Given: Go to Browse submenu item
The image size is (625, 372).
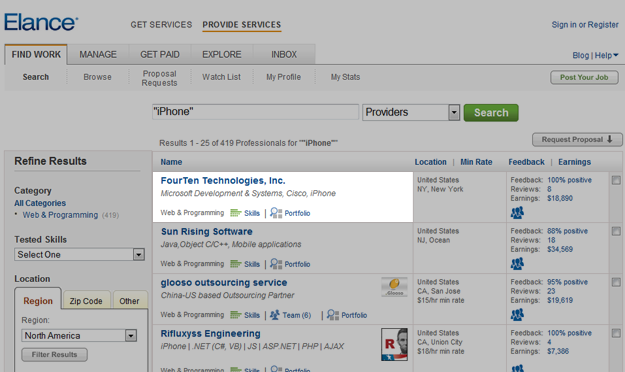Looking at the screenshot, I should [x=97, y=77].
